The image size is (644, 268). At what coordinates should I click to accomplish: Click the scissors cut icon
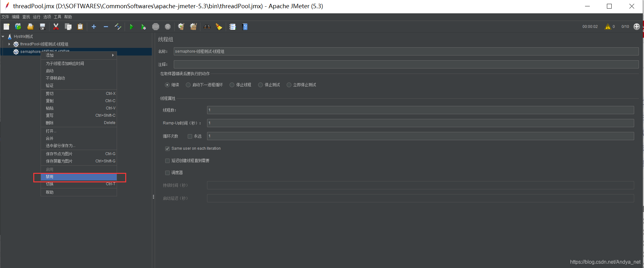point(56,27)
